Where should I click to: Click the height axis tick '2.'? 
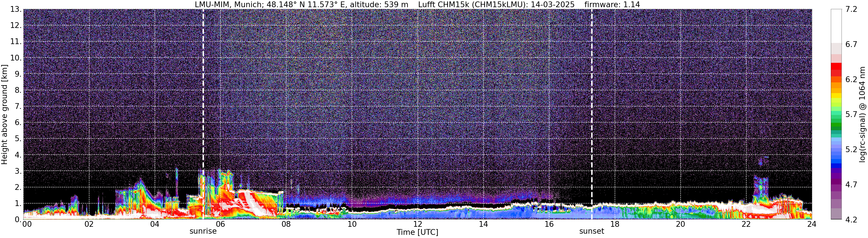click(x=18, y=187)
